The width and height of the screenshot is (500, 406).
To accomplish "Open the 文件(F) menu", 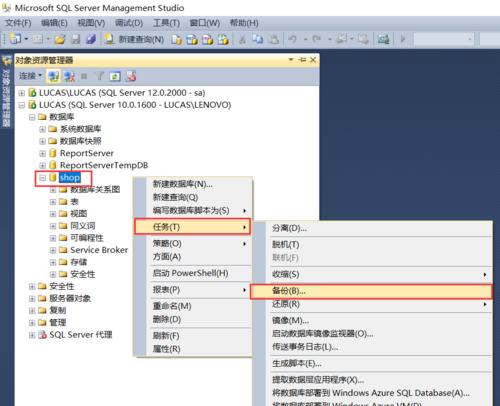I will (18, 23).
